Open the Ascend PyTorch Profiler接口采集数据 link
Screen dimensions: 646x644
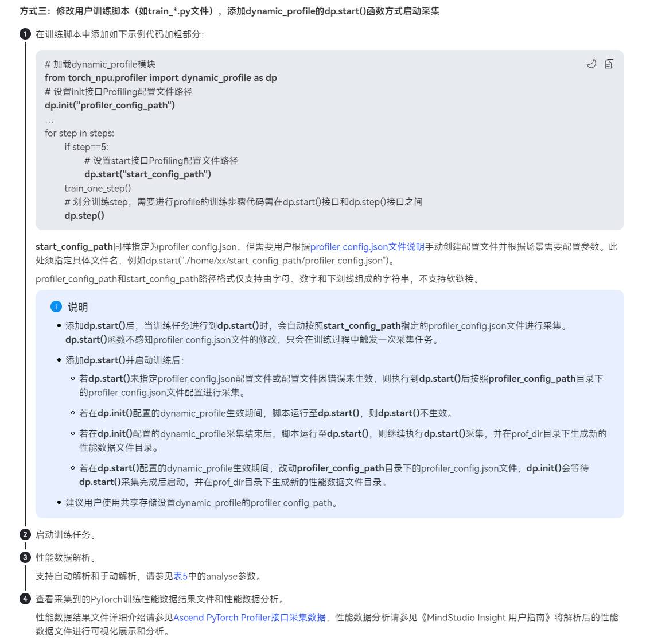249,617
